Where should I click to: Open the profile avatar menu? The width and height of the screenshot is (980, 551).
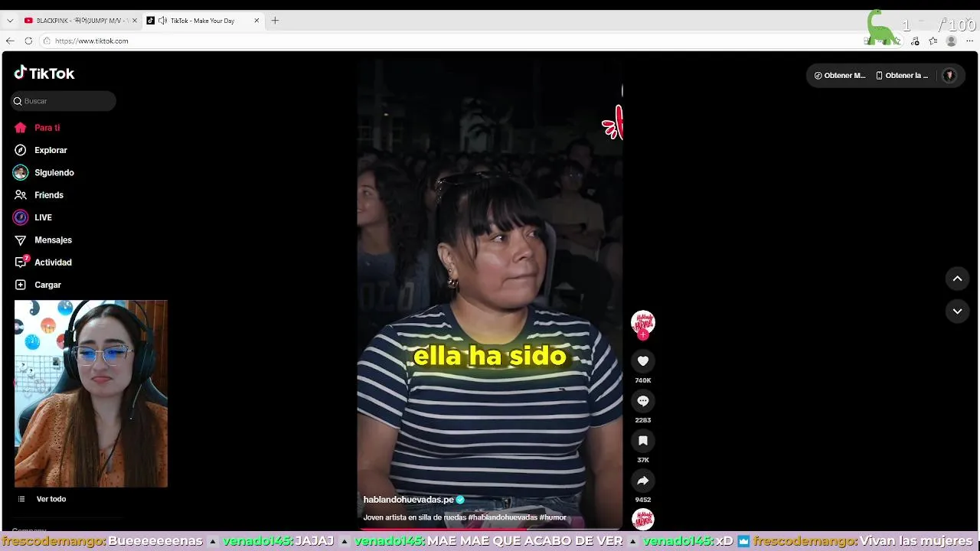pyautogui.click(x=949, y=75)
